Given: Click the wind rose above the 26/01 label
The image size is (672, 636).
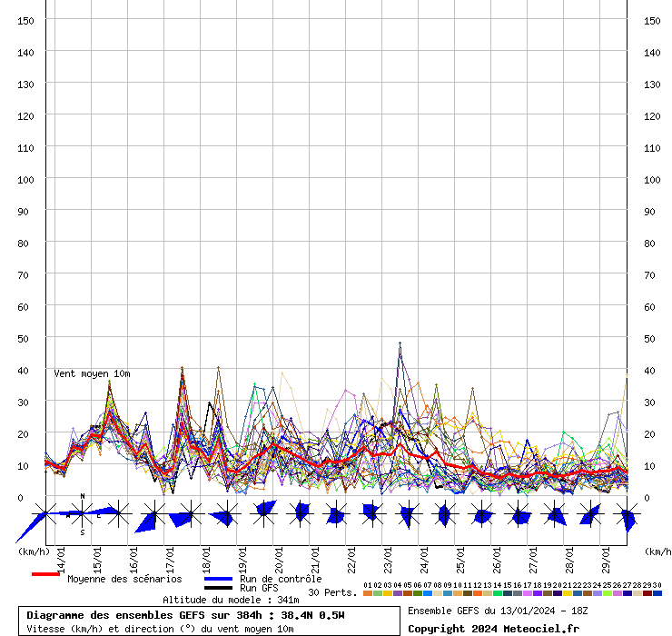Looking at the screenshot, I should (519, 516).
